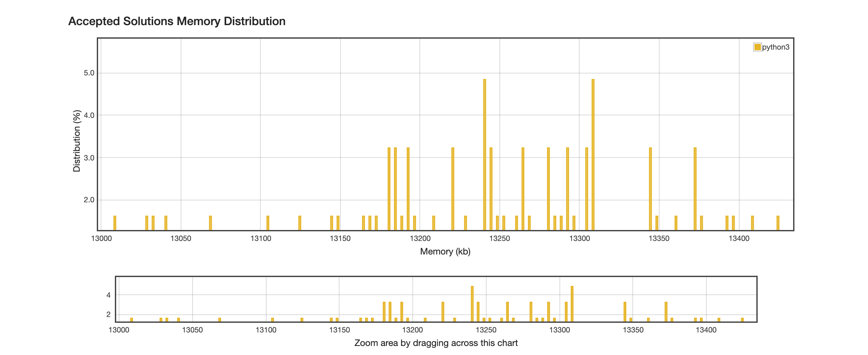Click rightmost bar in the lower overview chart
The height and width of the screenshot is (355, 868).
[742, 319]
